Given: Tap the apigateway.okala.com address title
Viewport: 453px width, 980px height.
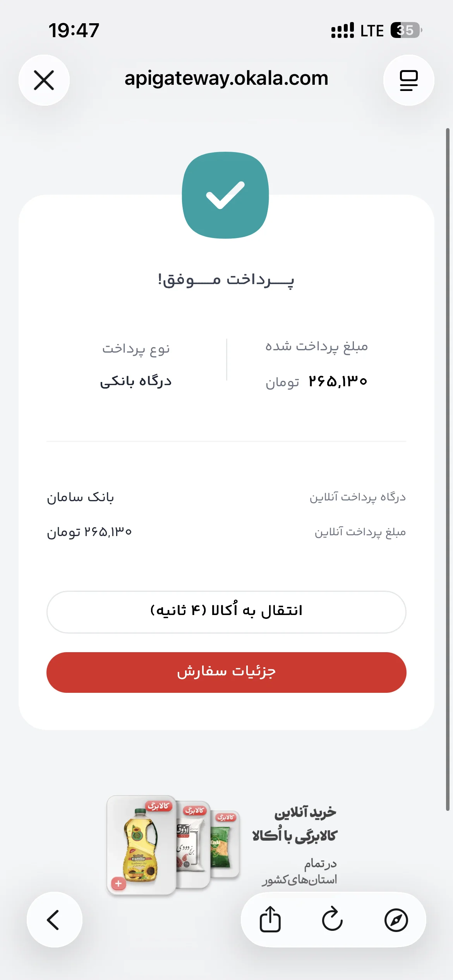Looking at the screenshot, I should click(x=226, y=79).
